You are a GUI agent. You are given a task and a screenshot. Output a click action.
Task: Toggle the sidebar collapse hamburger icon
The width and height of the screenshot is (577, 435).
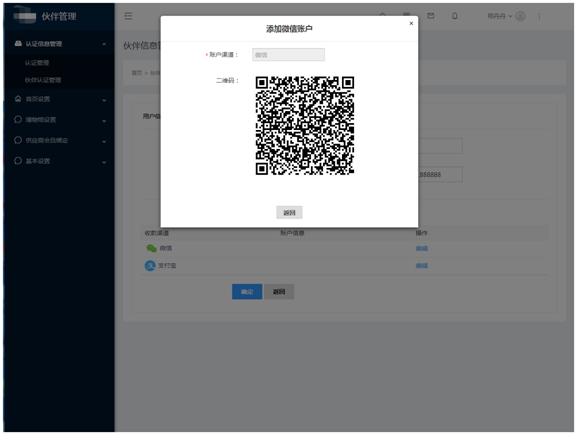[x=128, y=16]
